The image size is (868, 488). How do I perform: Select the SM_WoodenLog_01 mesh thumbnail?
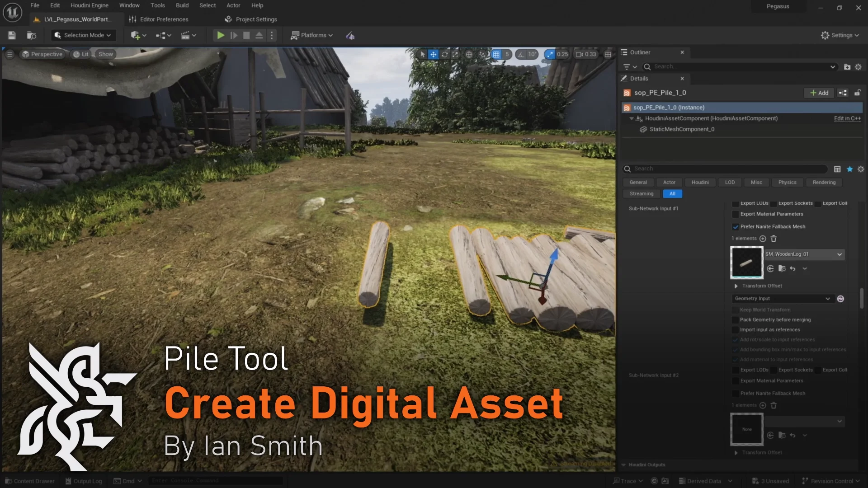tap(746, 262)
